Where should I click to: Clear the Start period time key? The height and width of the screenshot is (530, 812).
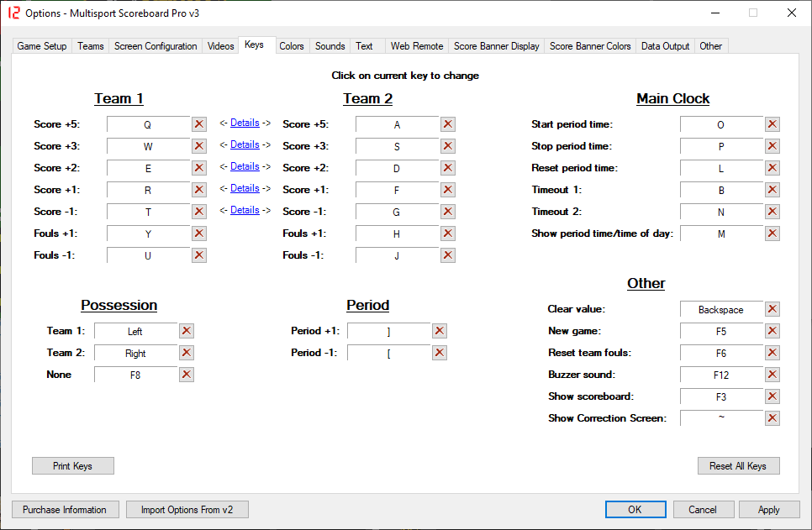coord(772,124)
